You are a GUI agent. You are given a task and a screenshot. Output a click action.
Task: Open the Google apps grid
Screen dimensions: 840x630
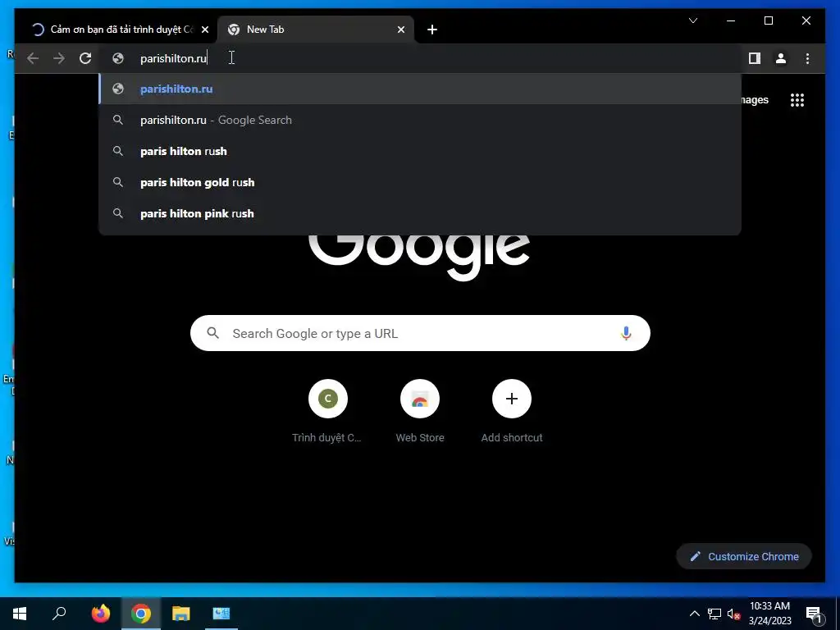[797, 100]
